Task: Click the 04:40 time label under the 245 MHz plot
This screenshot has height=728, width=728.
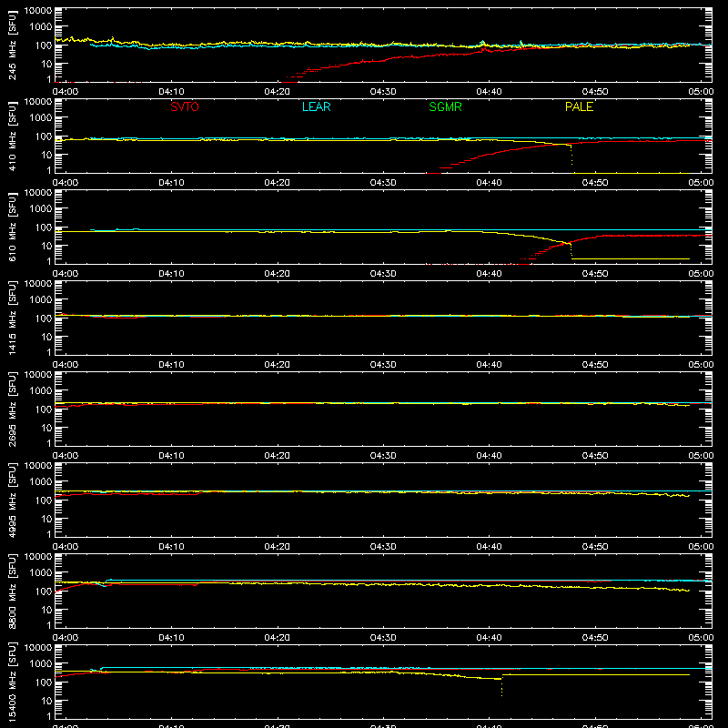Action: 489,92
